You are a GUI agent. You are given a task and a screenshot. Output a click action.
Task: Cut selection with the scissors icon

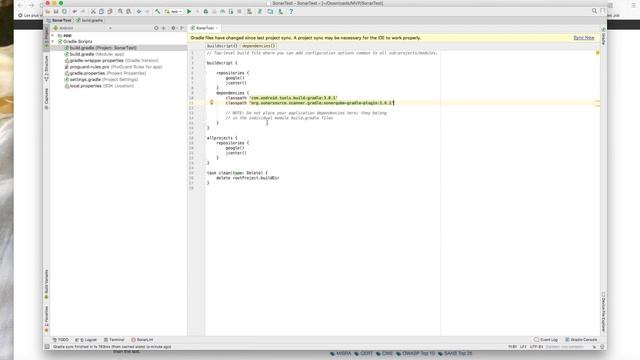(x=93, y=12)
